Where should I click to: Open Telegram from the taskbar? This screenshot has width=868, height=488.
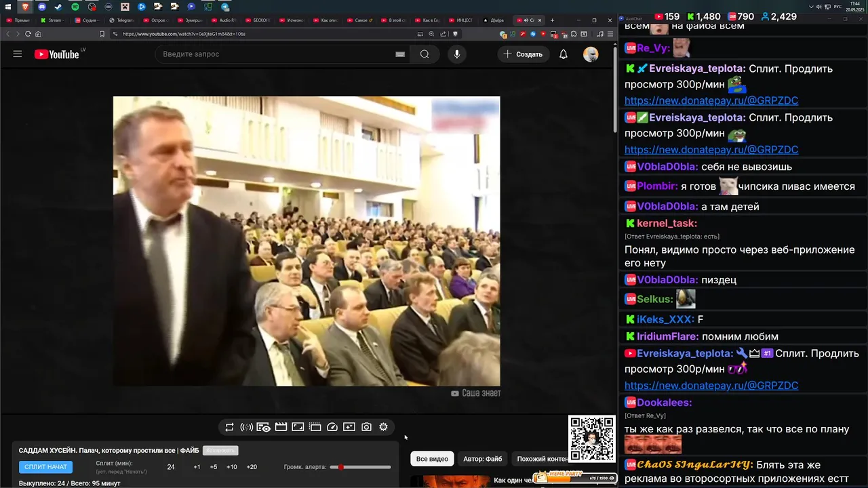[x=225, y=7]
